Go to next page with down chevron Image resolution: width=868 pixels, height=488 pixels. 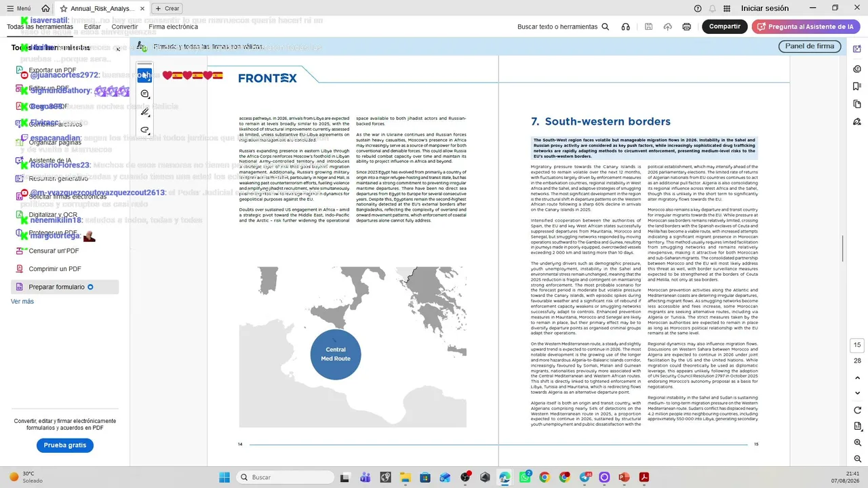[857, 392]
